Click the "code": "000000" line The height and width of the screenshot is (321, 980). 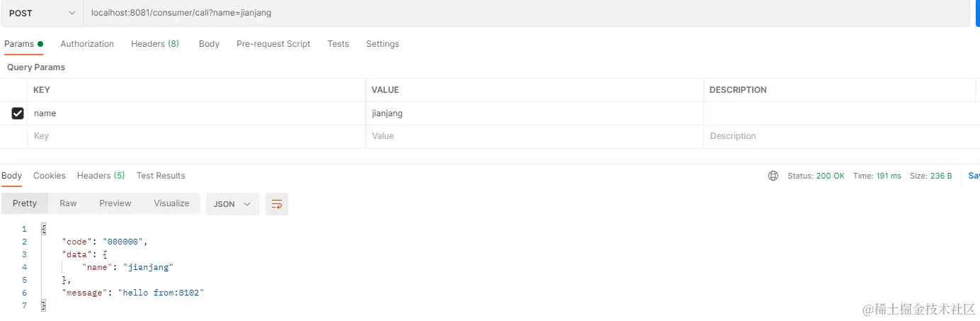point(105,242)
